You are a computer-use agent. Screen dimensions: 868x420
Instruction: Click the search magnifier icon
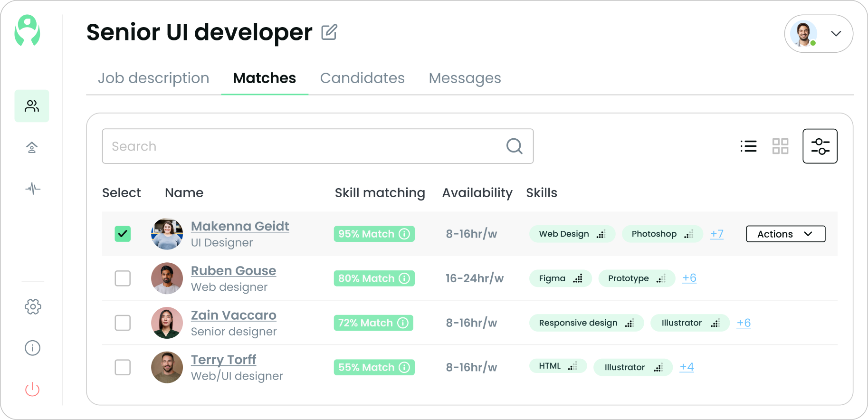514,146
